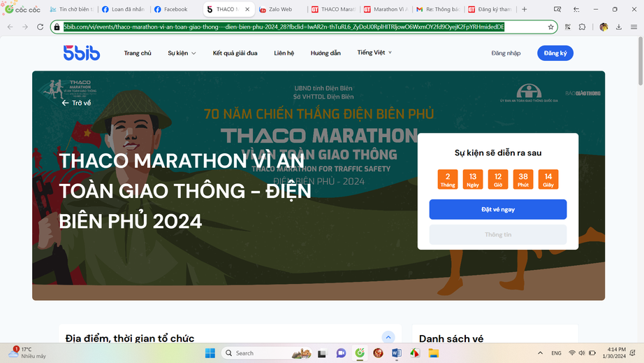This screenshot has width=644, height=363.
Task: Open the Cốc Cốc main menu icon
Action: click(x=634, y=27)
